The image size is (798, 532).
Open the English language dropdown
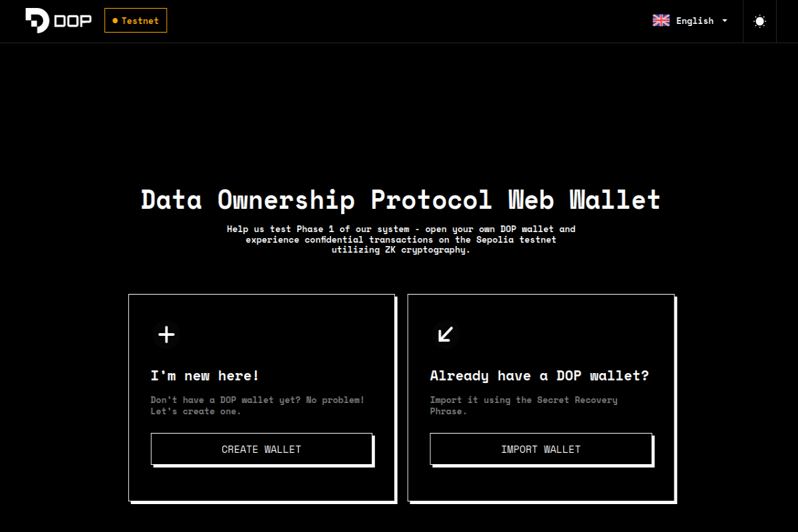(x=690, y=21)
